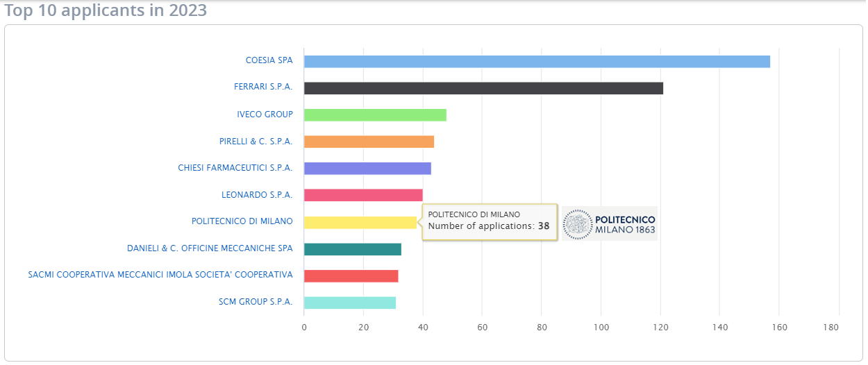Open the IVECO GROUP applicant link
Image resolution: width=868 pixels, height=365 pixels.
coord(265,114)
